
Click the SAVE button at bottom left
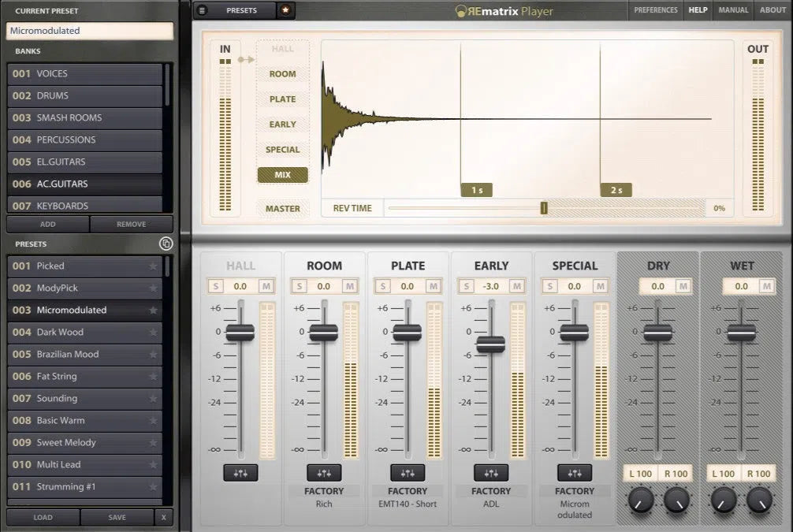coord(117,517)
